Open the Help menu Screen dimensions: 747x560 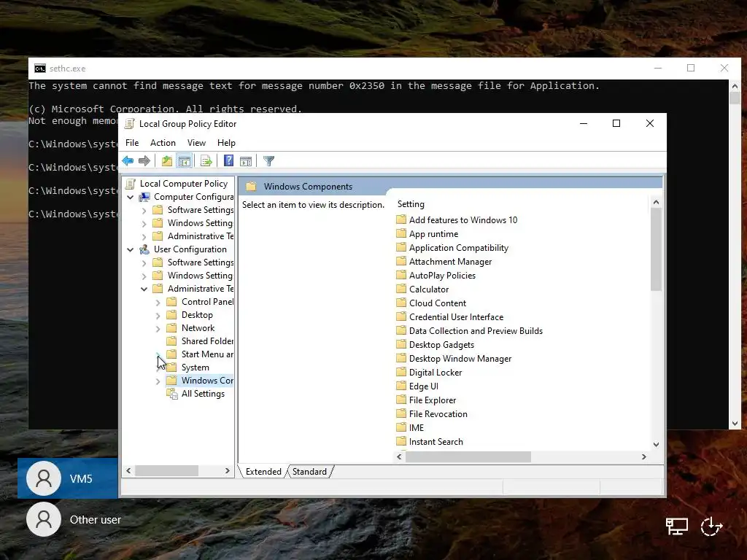pyautogui.click(x=226, y=143)
